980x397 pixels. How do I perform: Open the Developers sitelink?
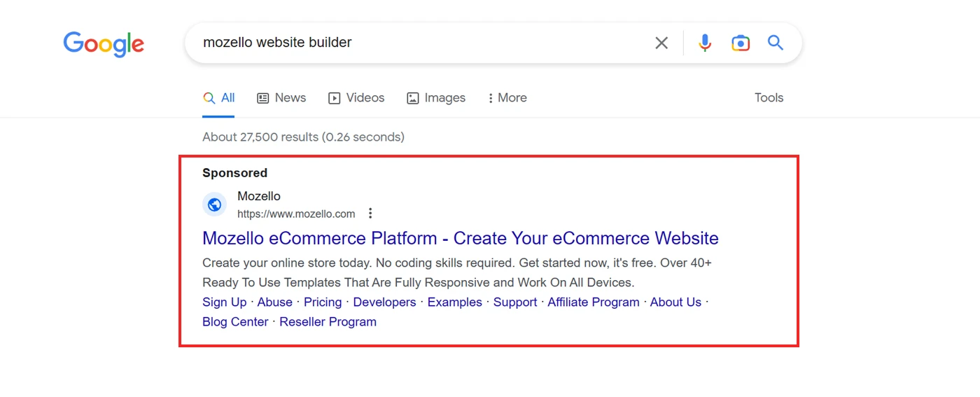tap(384, 302)
